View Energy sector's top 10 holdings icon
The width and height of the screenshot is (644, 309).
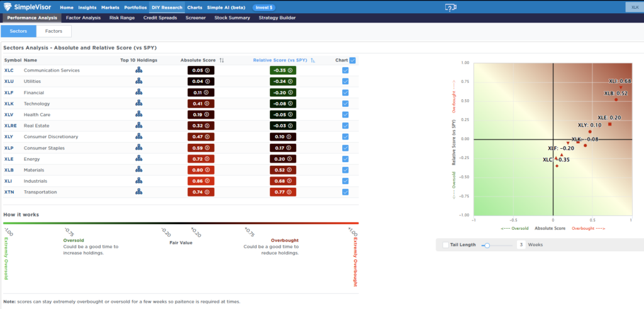(x=138, y=159)
